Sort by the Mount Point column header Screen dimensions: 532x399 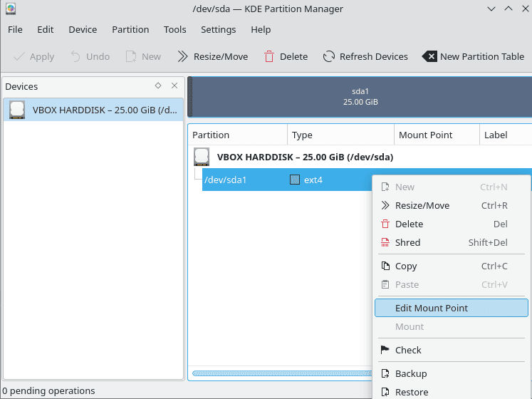[x=437, y=135]
